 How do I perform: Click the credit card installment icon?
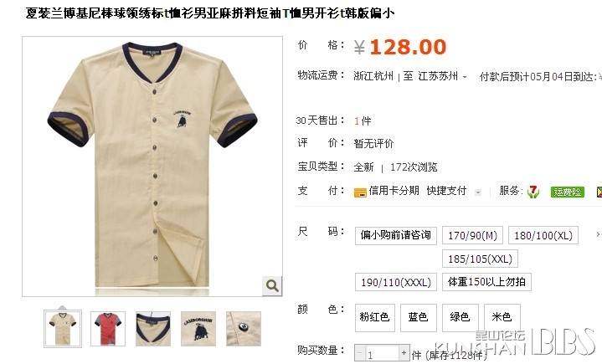[360, 192]
